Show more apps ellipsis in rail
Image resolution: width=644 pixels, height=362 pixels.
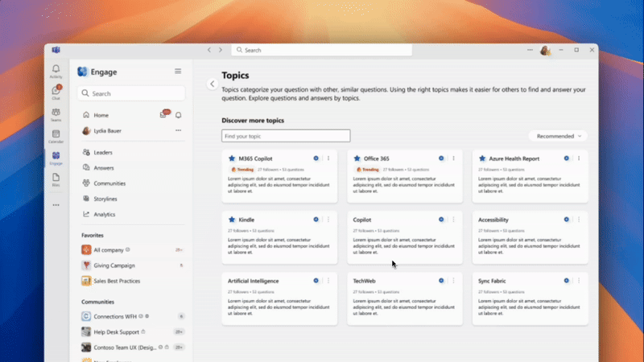click(x=56, y=205)
